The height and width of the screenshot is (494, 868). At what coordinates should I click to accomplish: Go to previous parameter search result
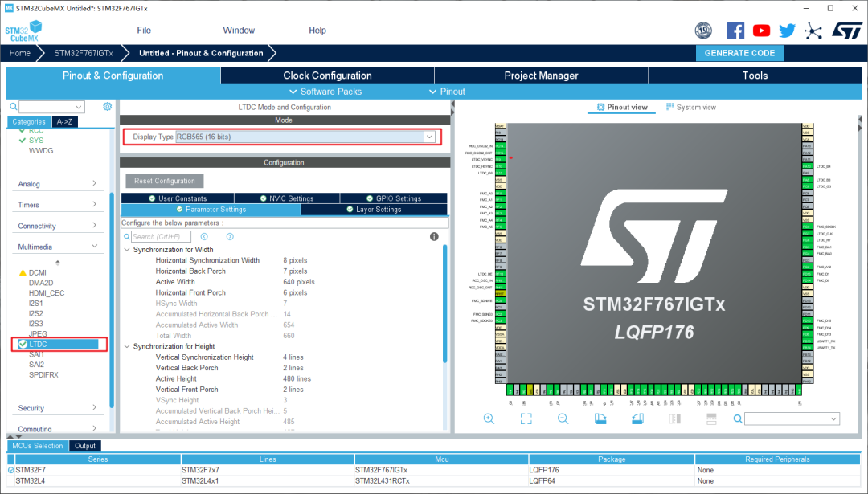(x=204, y=237)
